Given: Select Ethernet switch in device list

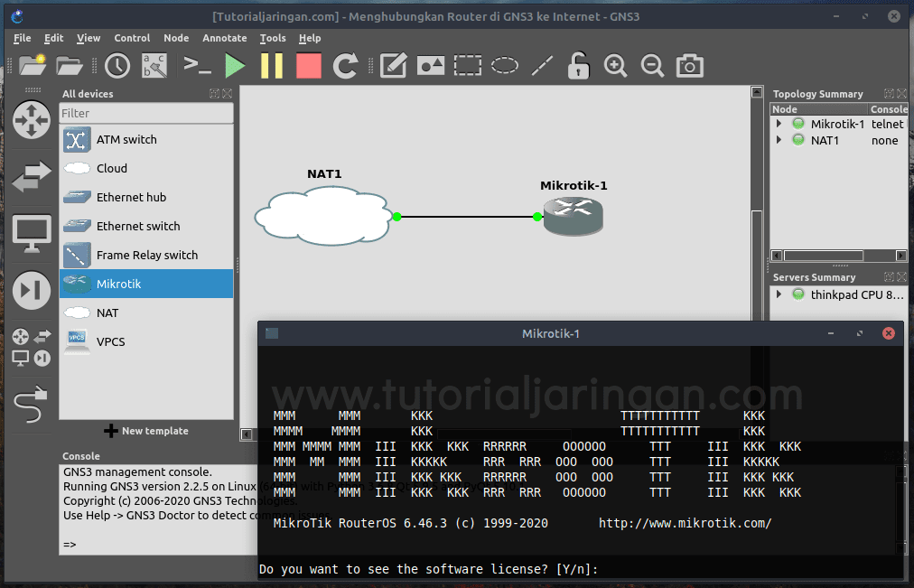Looking at the screenshot, I should pos(146,226).
